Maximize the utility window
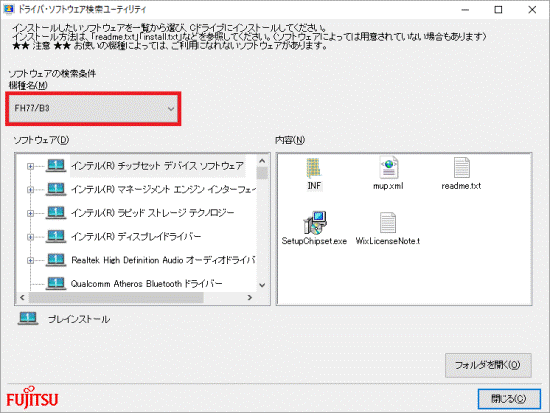 click(x=498, y=9)
